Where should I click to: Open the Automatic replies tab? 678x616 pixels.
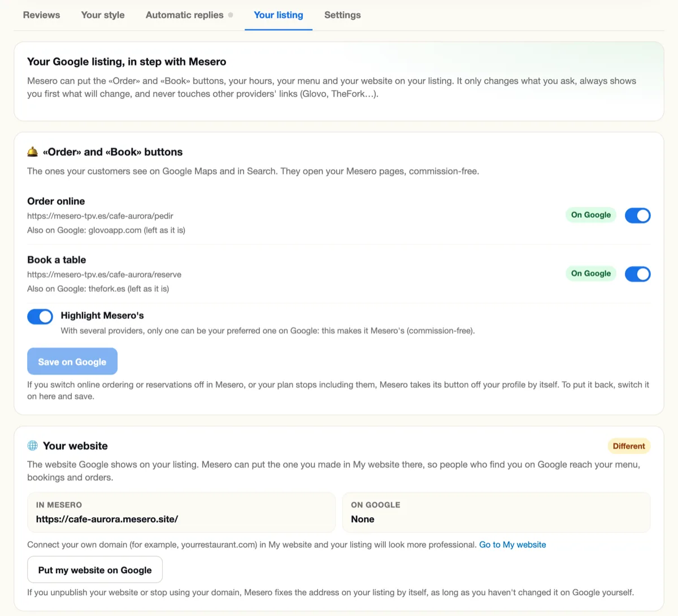(x=185, y=15)
